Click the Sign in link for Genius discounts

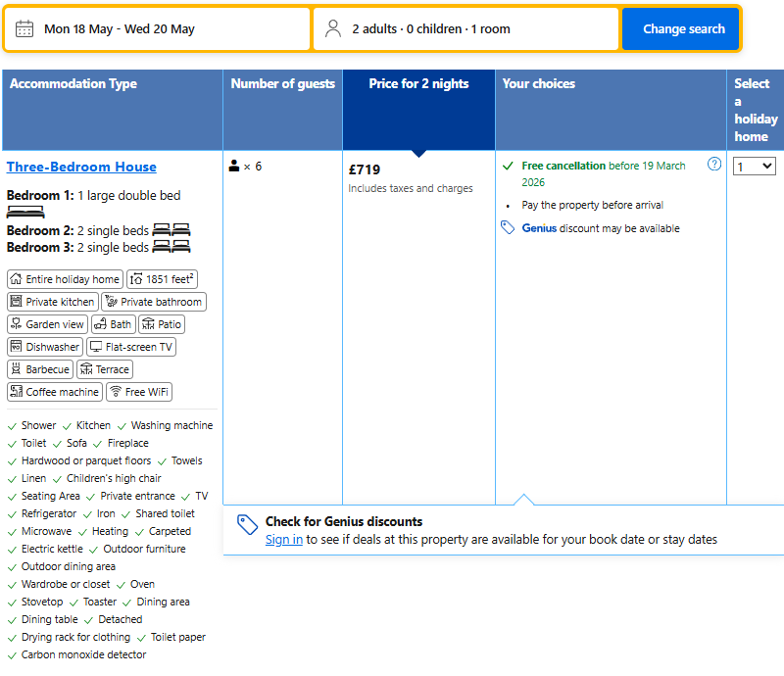pyautogui.click(x=283, y=539)
